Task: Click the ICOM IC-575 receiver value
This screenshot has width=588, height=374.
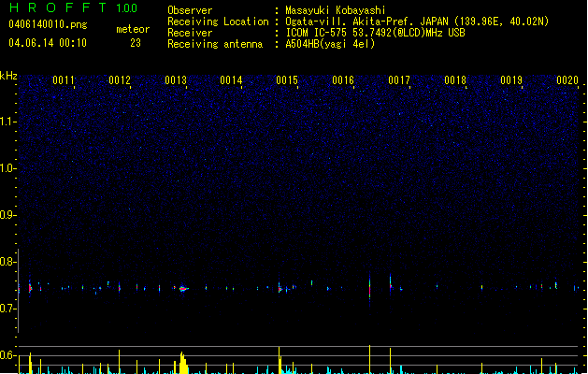Action: click(x=375, y=33)
